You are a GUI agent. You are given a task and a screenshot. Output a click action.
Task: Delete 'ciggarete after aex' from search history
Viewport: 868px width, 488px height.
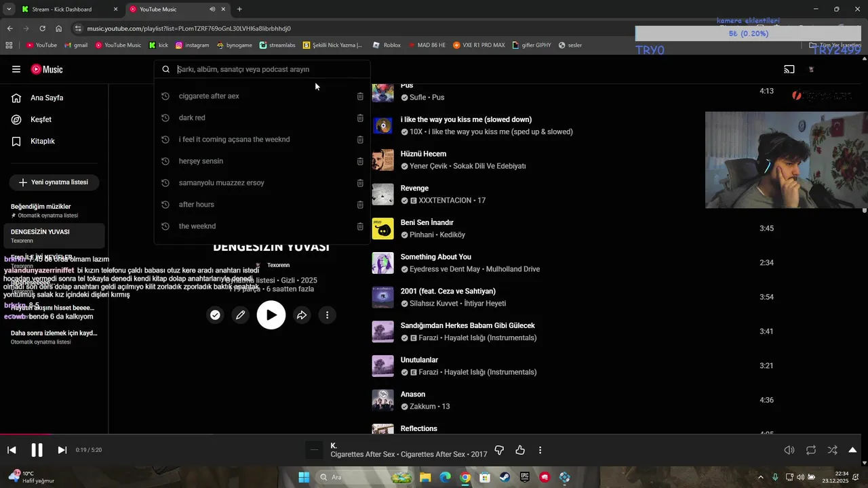pyautogui.click(x=360, y=96)
